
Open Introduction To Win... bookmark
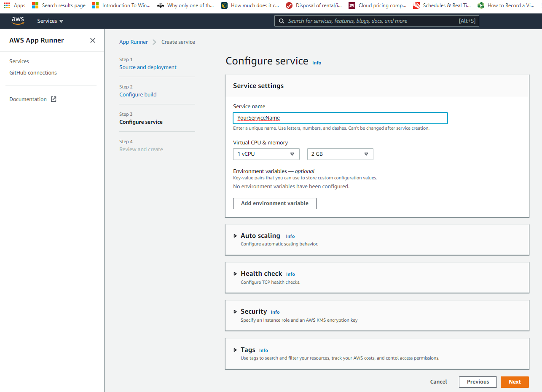[x=121, y=5]
